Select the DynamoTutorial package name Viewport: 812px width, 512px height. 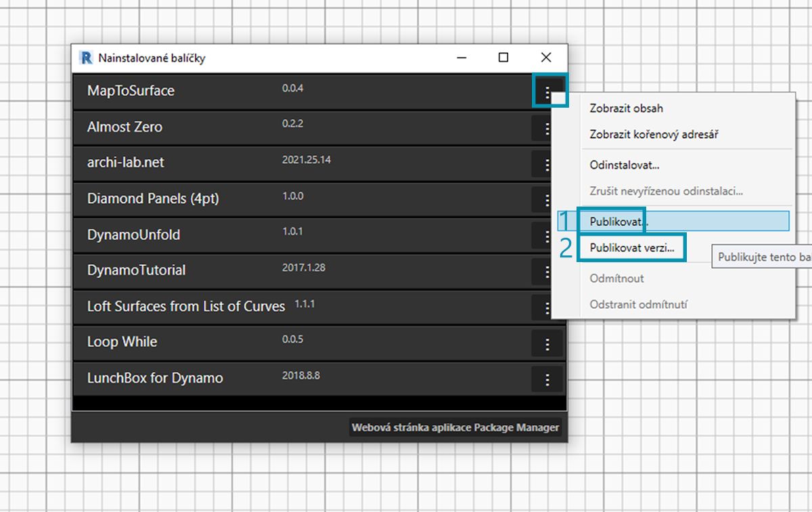(x=136, y=270)
